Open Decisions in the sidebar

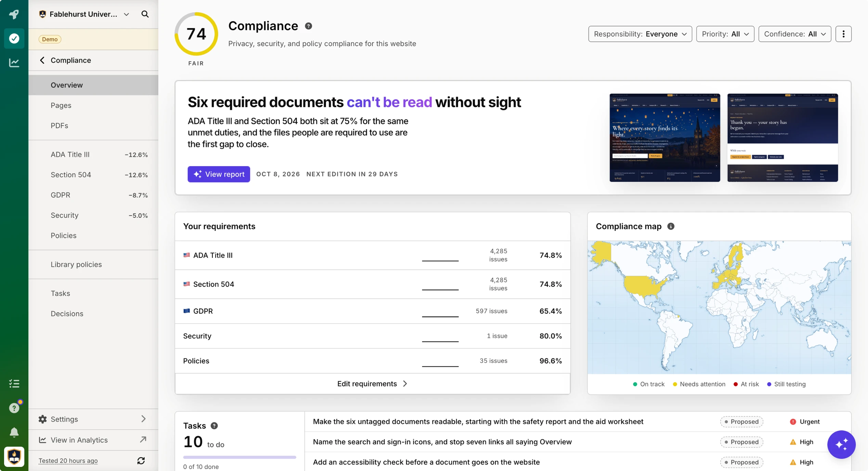coord(93,313)
